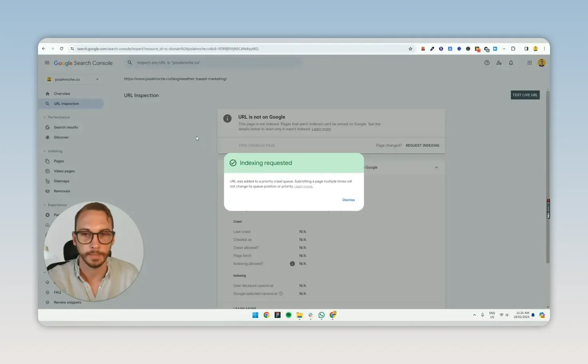This screenshot has height=364, width=588.
Task: Open Slack from the taskbar
Action: 310,315
